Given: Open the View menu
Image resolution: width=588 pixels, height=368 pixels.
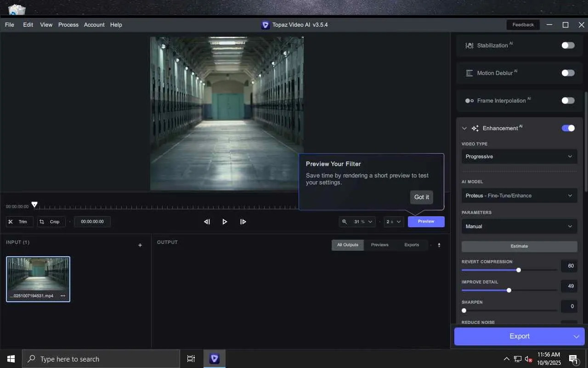Looking at the screenshot, I should point(46,25).
